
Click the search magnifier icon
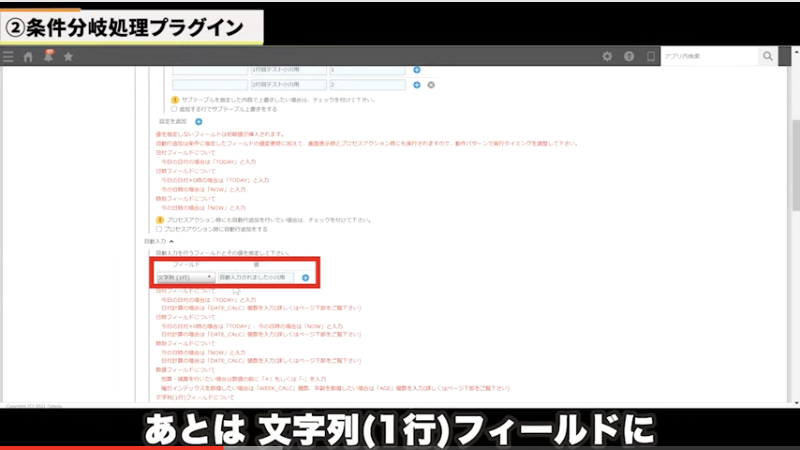pos(768,57)
